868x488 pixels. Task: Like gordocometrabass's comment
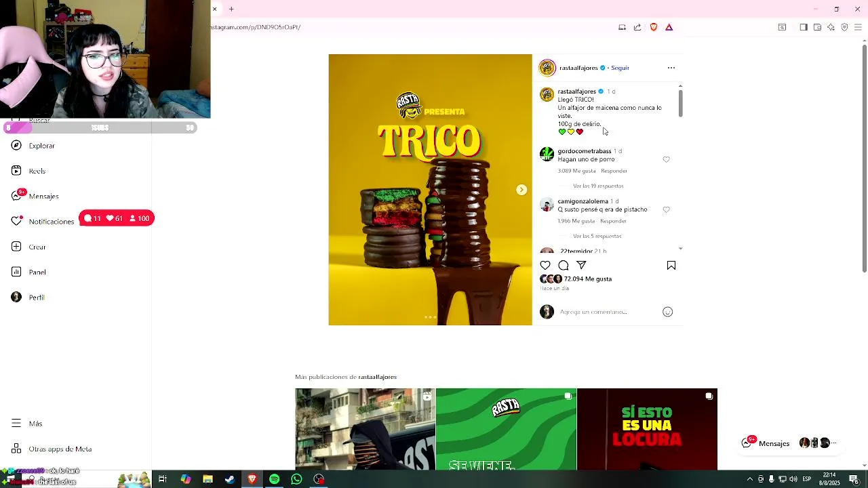[x=666, y=159]
